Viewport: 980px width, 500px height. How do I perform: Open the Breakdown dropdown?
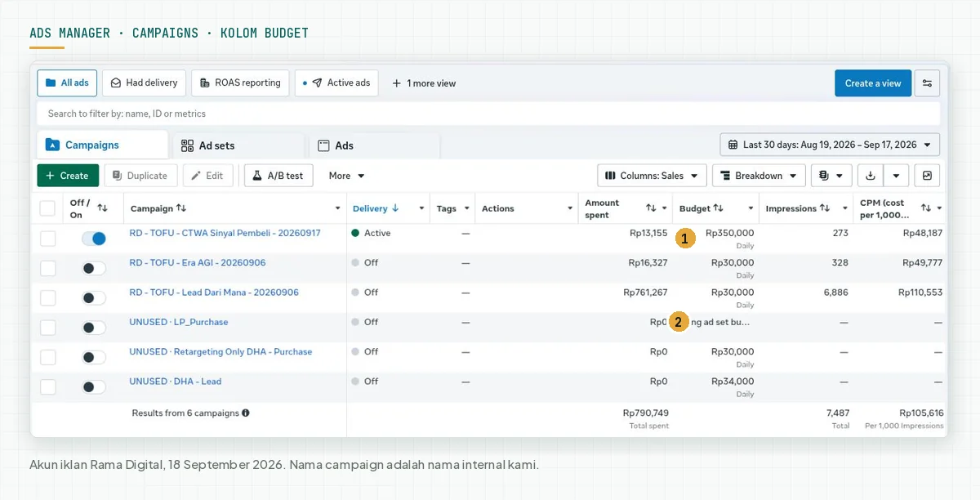coord(759,176)
